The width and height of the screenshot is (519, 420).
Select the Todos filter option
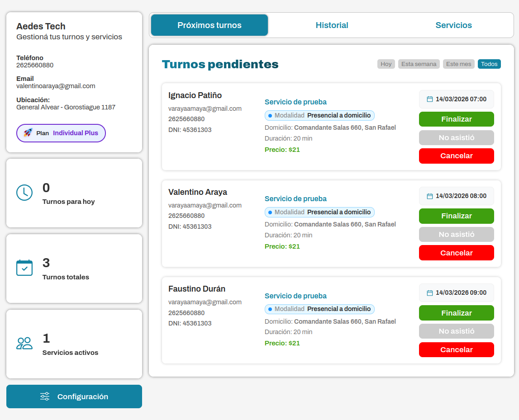click(489, 64)
